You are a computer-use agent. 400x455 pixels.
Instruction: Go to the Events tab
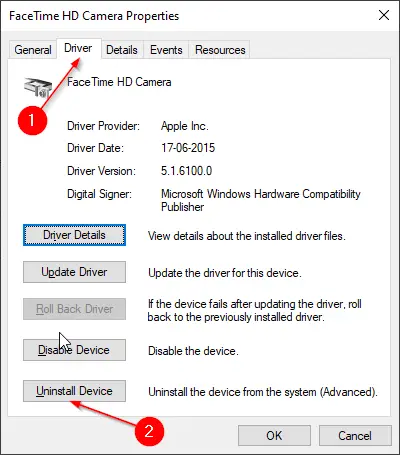166,50
